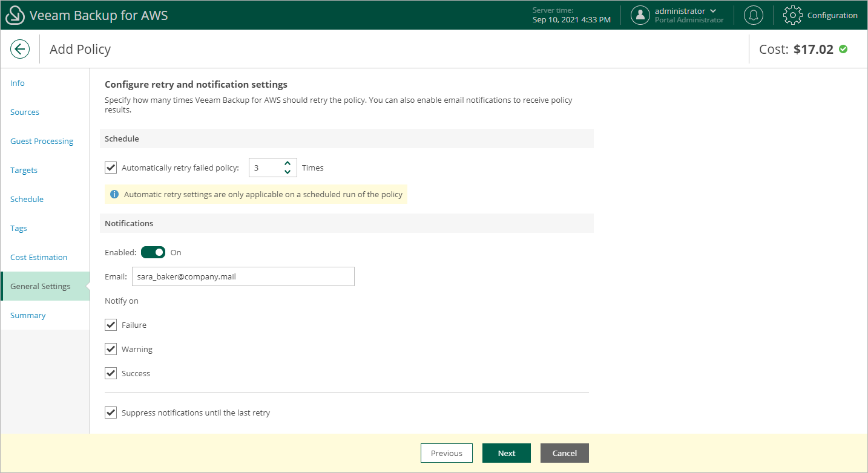
Task: Click the Previous button
Action: tap(447, 453)
